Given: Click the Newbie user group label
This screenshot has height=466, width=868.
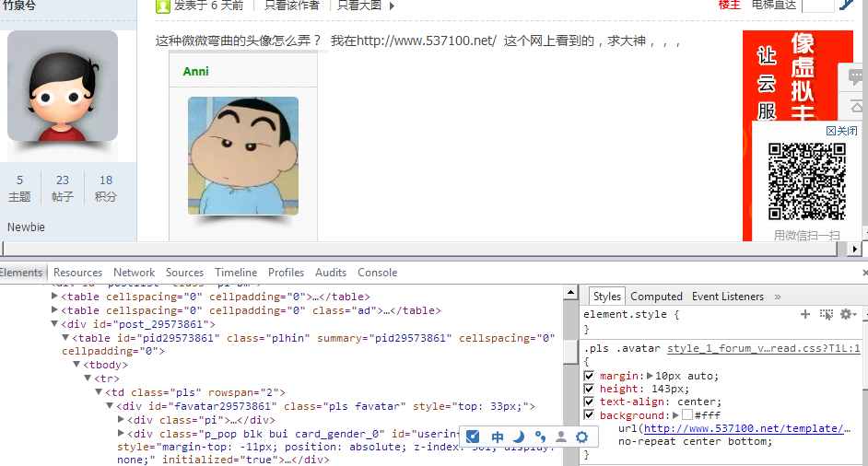Looking at the screenshot, I should [26, 227].
